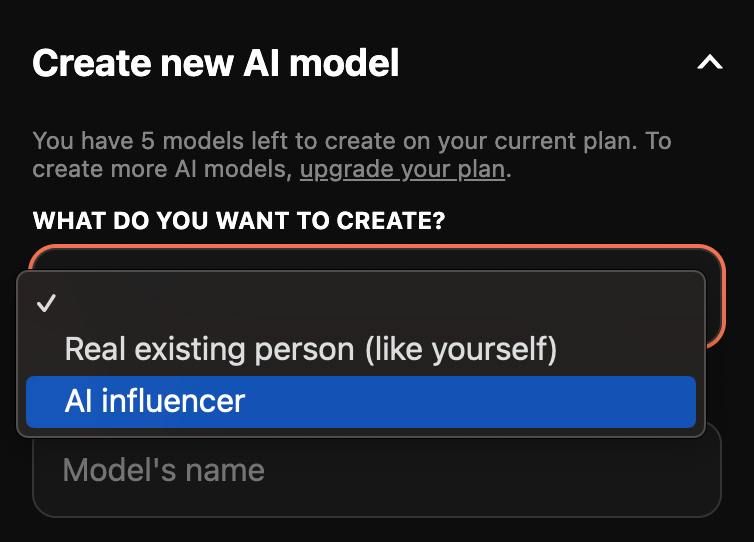The image size is (754, 542).
Task: Click the Model's name placeholder text
Action: [163, 470]
